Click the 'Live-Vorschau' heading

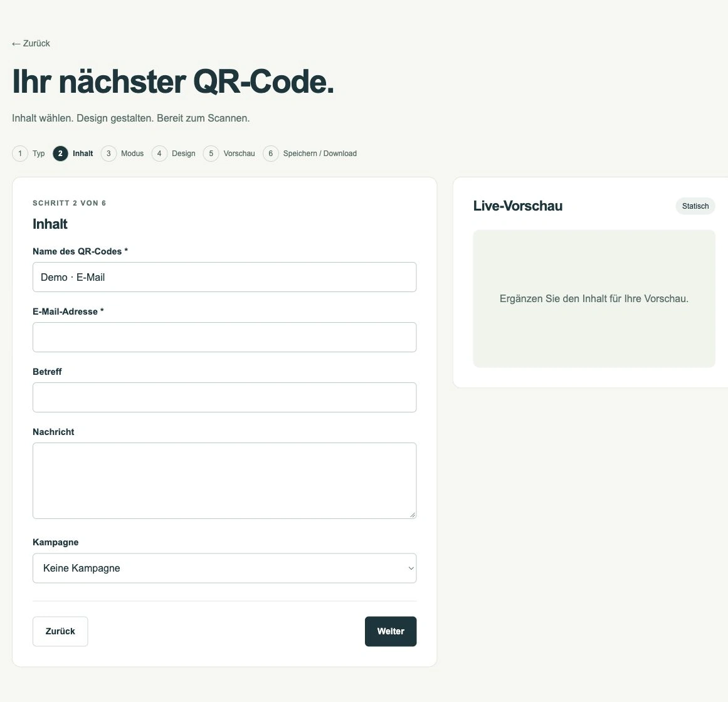518,206
